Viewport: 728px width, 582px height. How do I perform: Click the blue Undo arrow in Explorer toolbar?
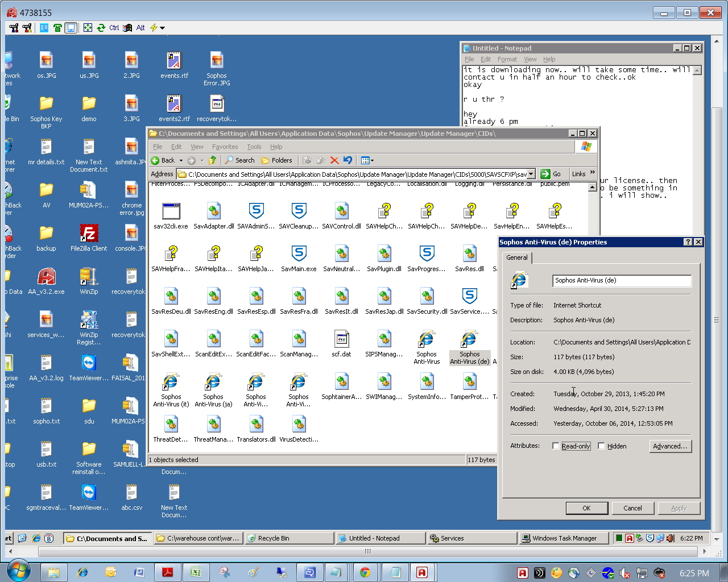348,160
